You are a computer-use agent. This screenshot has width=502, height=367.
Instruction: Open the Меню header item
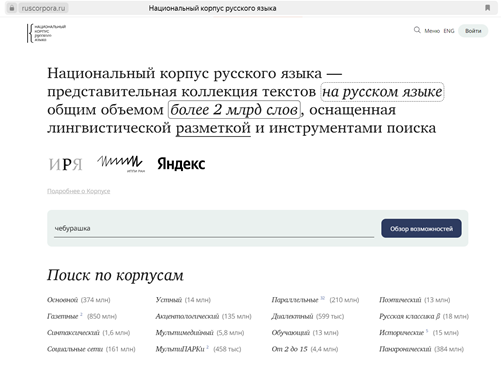click(432, 31)
